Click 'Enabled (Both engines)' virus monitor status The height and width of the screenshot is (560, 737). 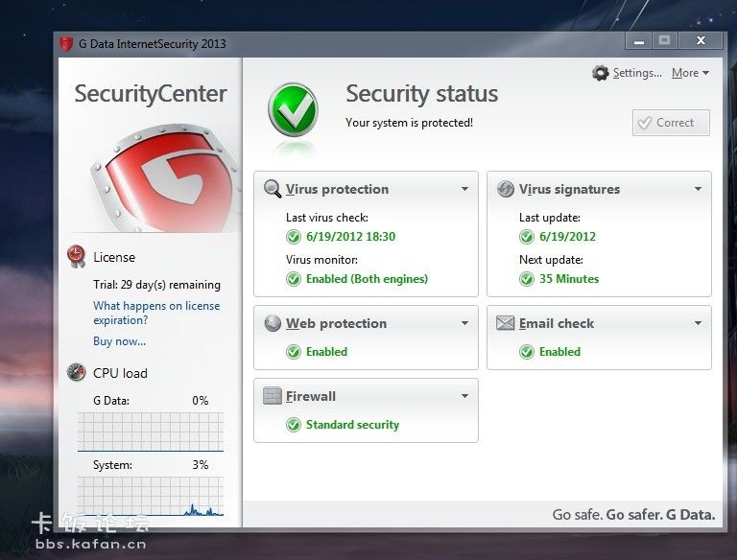pyautogui.click(x=368, y=279)
